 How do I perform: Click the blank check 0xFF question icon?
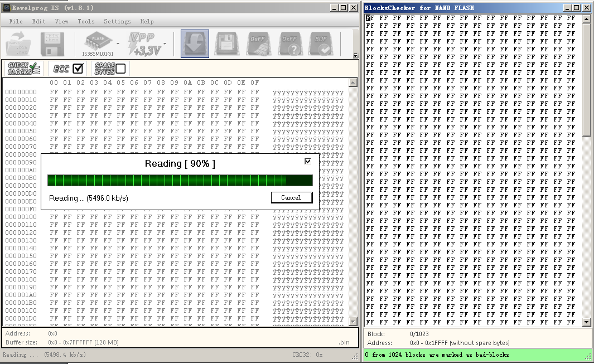click(289, 43)
